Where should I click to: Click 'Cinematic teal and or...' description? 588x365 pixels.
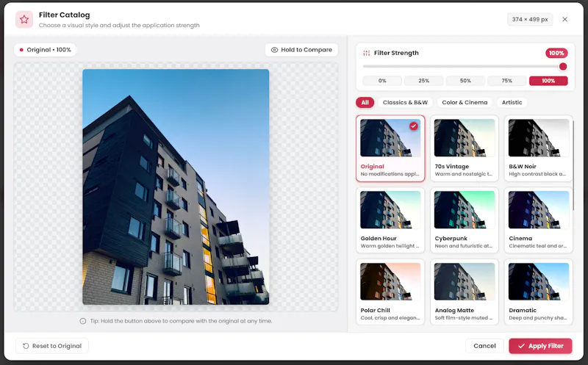click(538, 246)
